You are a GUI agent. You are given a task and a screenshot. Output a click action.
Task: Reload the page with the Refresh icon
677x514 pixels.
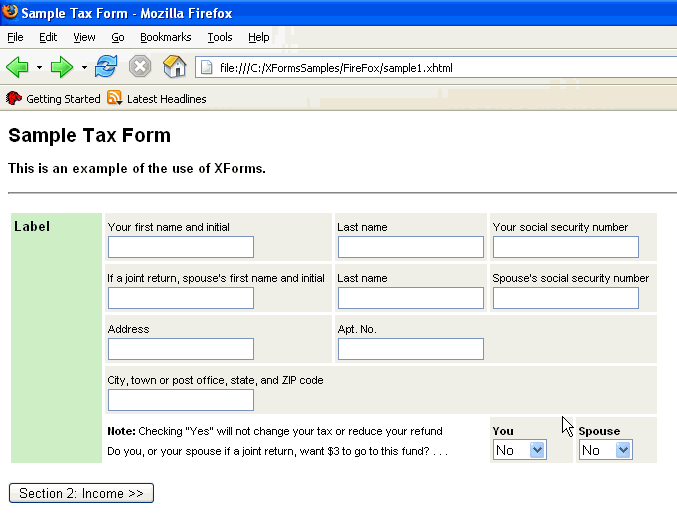(106, 67)
